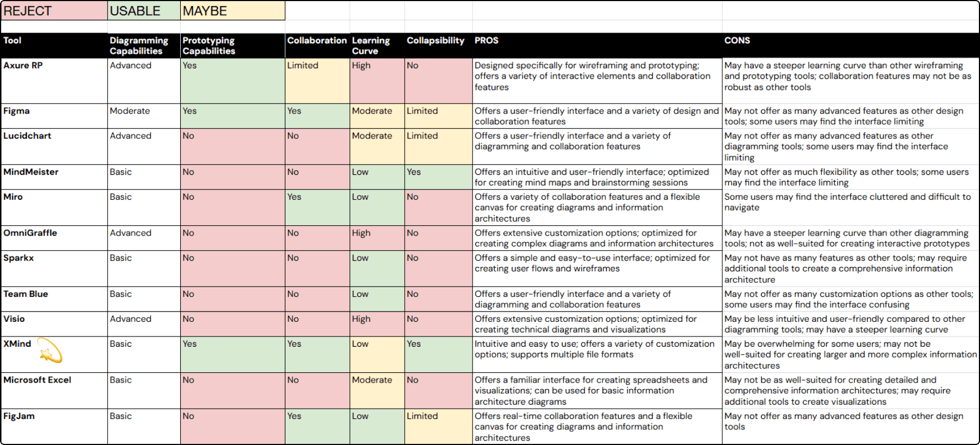Screen dimensions: 980x445
Task: Select the OmniGraffle tool cell
Action: (54, 238)
